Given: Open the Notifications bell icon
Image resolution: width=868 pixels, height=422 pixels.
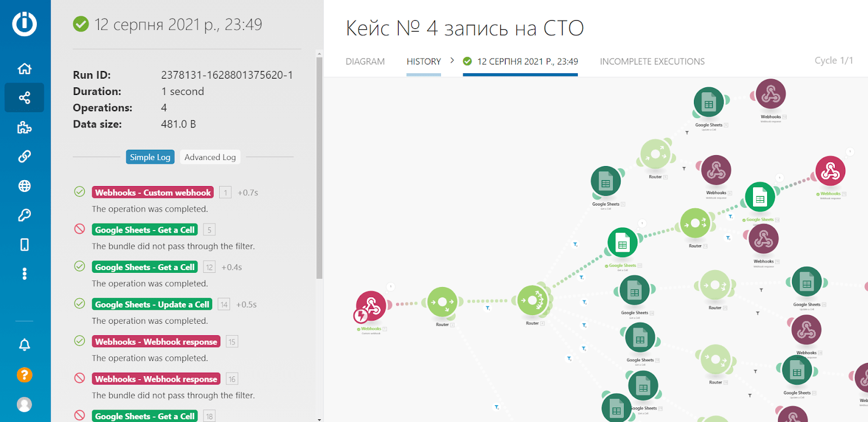Looking at the screenshot, I should point(24,345).
